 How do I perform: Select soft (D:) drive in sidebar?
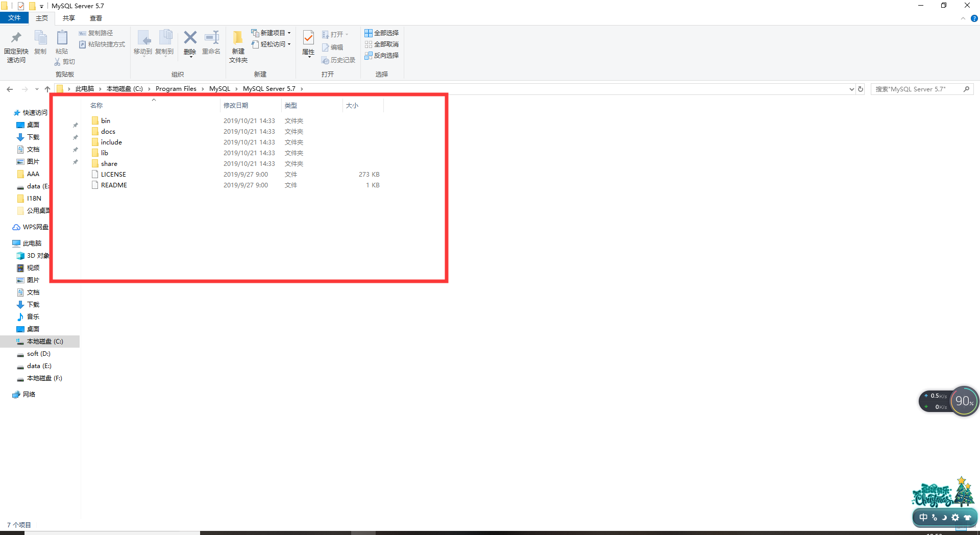(x=39, y=354)
